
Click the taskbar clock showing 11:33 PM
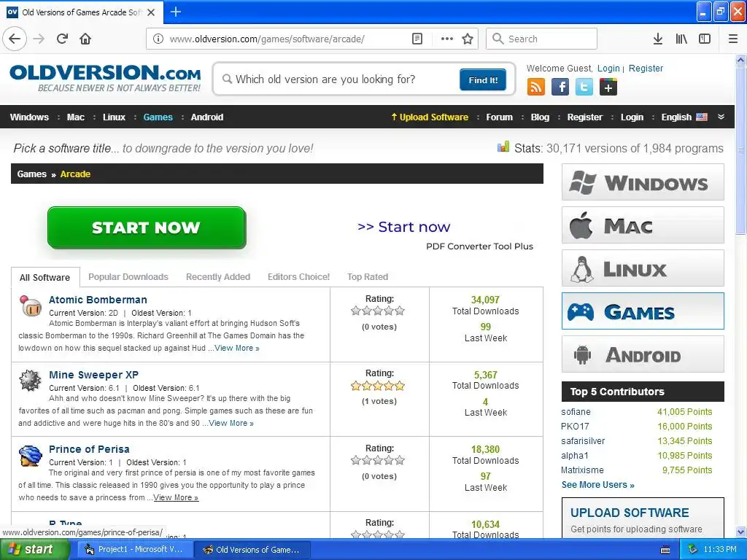720,550
